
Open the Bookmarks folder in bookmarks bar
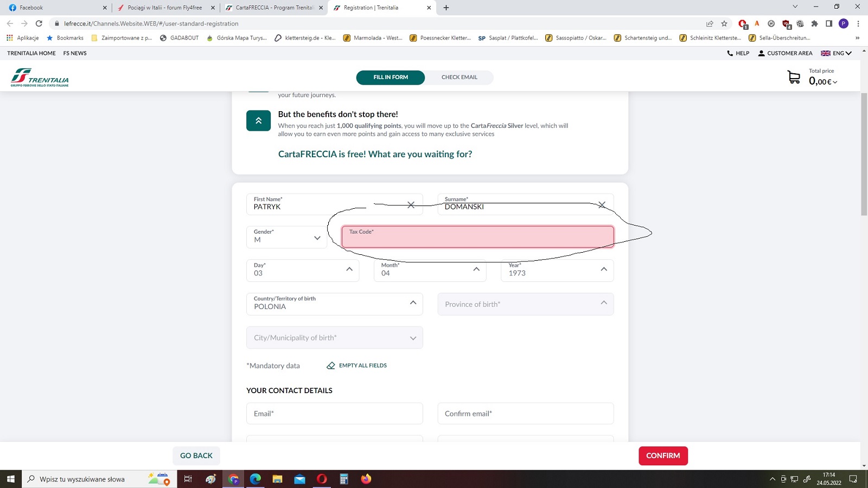tap(65, 38)
